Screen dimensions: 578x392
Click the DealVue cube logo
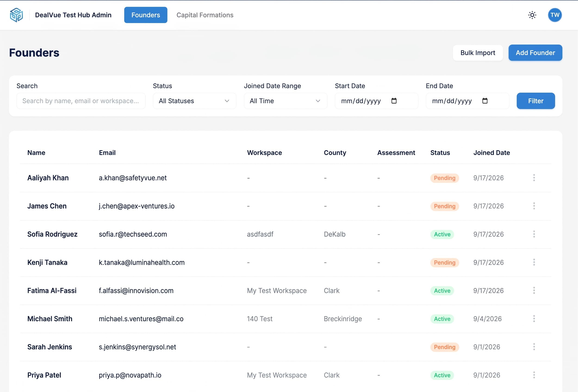16,15
